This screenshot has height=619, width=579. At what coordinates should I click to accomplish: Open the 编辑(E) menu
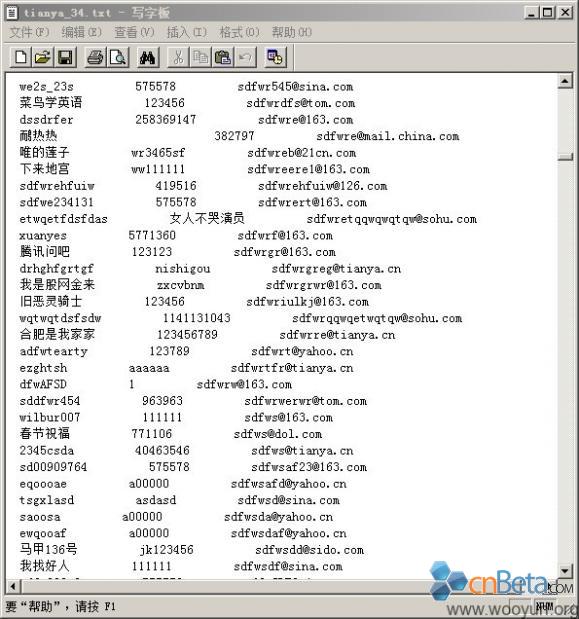pyautogui.click(x=82, y=32)
